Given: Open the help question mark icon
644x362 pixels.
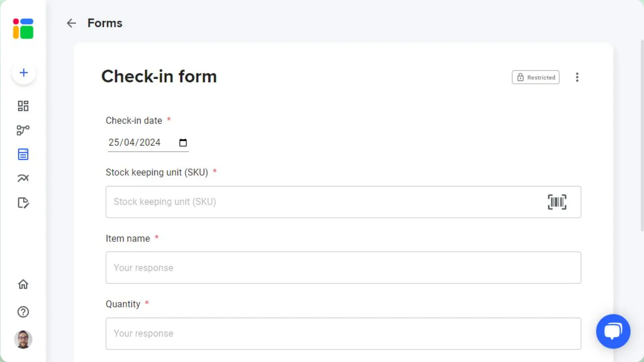Looking at the screenshot, I should [x=23, y=312].
